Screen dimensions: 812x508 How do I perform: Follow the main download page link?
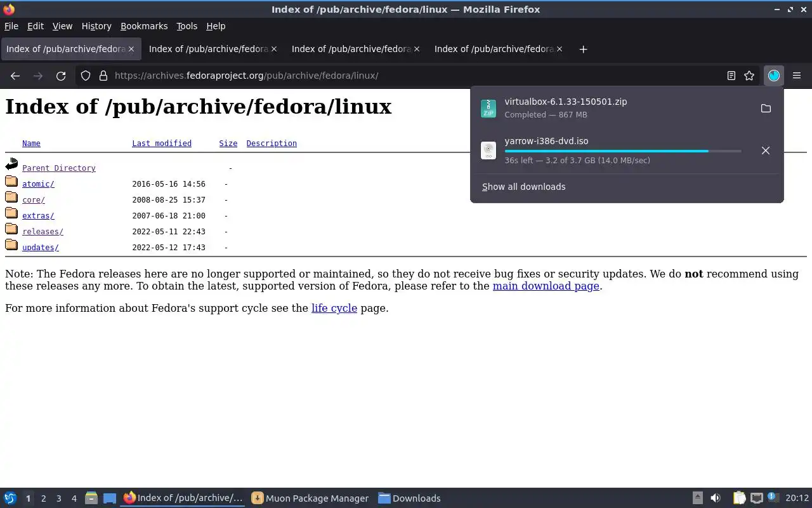point(546,286)
